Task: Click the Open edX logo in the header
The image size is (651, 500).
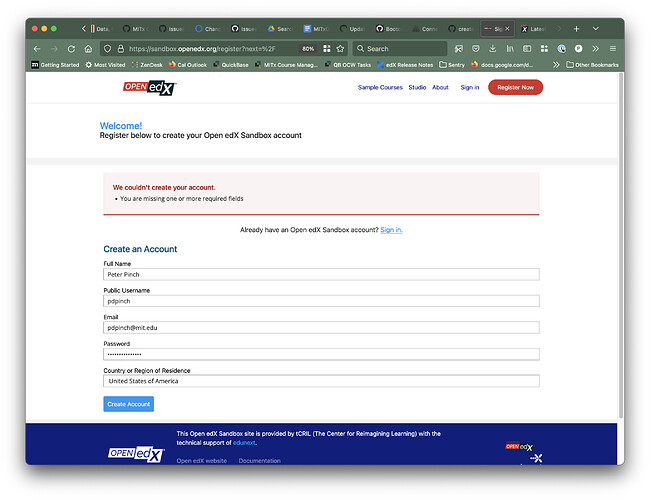Action: (x=149, y=88)
